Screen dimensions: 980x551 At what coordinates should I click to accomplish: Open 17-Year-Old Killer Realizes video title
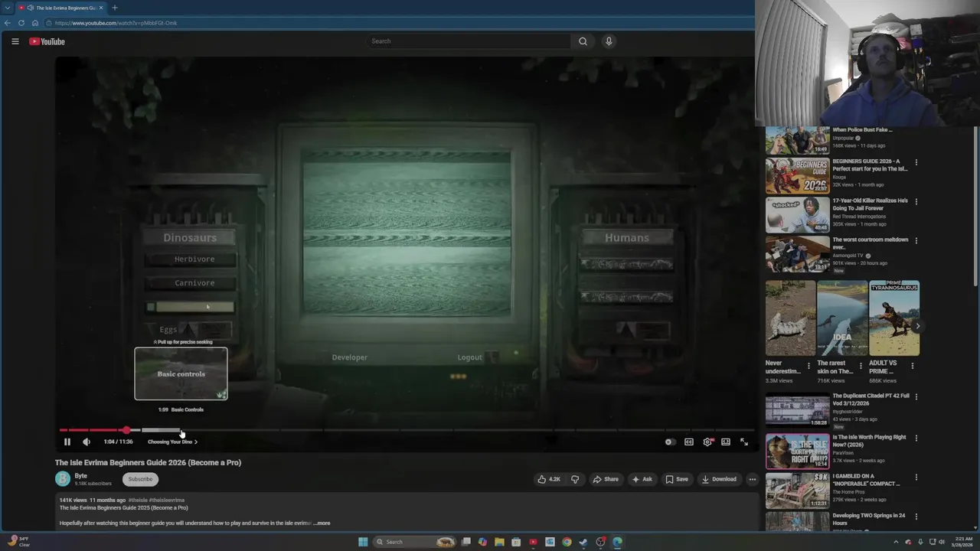tap(870, 204)
